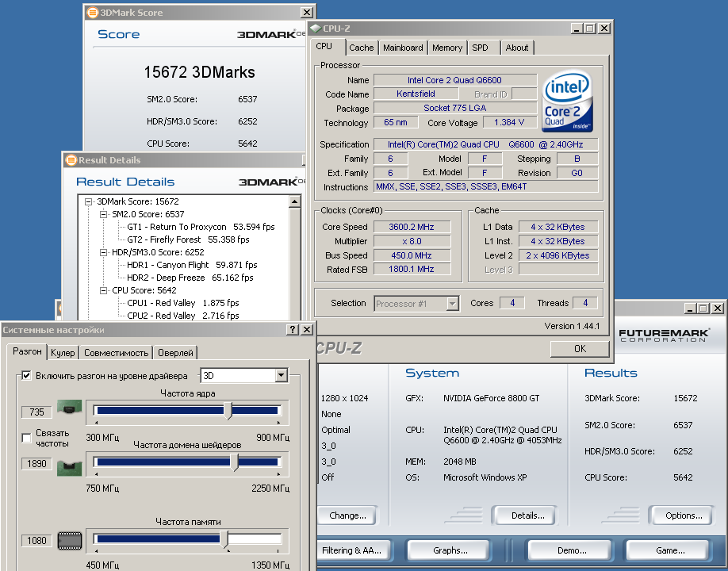Click the shader clock value field 1890
728x571 pixels.
coord(36,463)
